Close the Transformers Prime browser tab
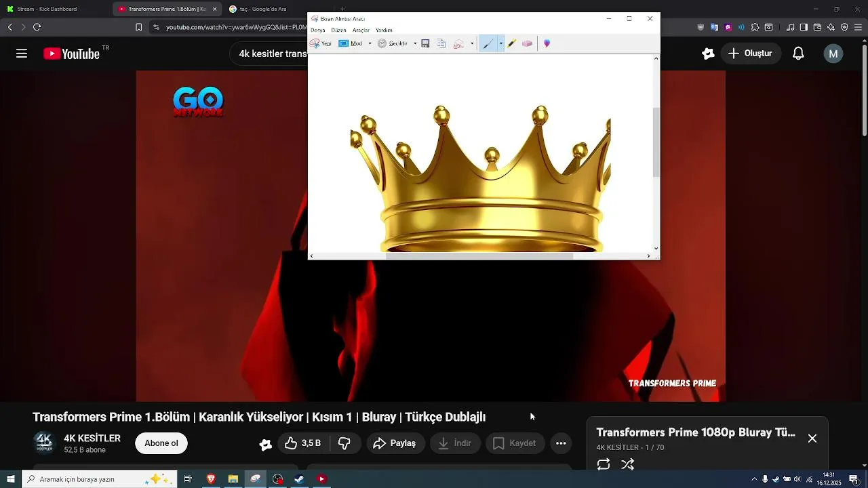868x488 pixels. [x=215, y=9]
